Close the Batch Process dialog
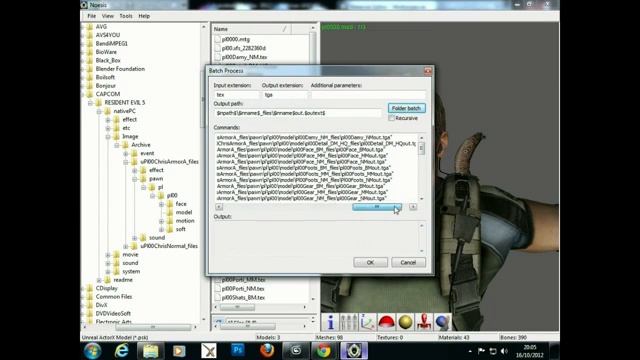The image size is (640, 360). (427, 71)
